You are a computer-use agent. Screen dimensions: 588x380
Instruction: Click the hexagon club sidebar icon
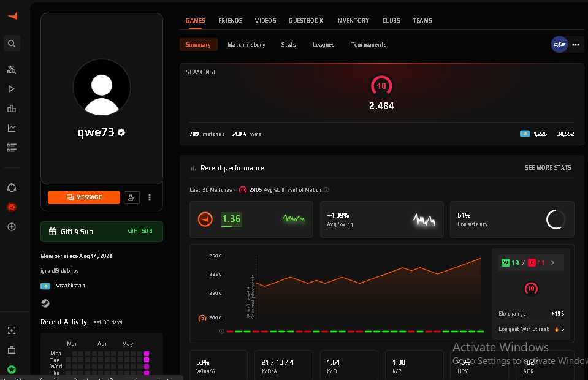click(12, 188)
